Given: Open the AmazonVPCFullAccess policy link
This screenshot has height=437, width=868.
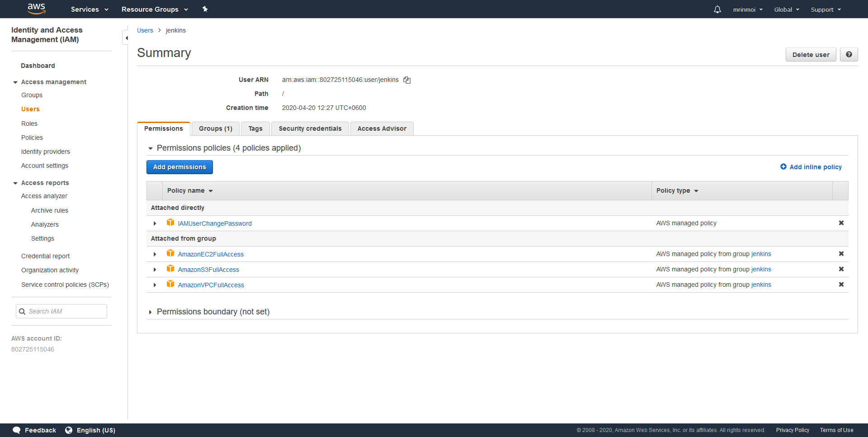Looking at the screenshot, I should [211, 285].
